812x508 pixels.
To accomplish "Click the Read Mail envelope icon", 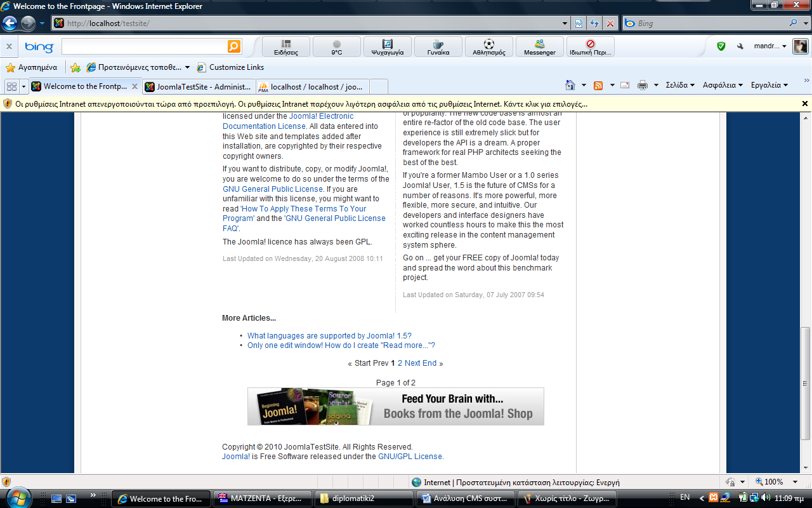I will click(625, 85).
